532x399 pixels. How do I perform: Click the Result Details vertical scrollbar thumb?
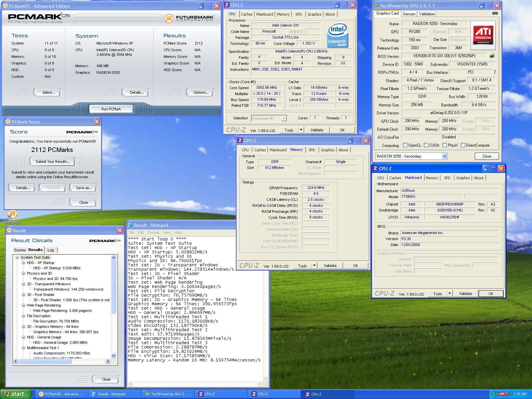[x=113, y=287]
